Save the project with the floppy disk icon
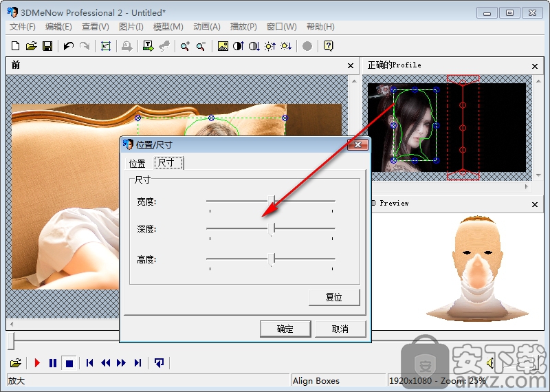The width and height of the screenshot is (550, 392). click(47, 46)
